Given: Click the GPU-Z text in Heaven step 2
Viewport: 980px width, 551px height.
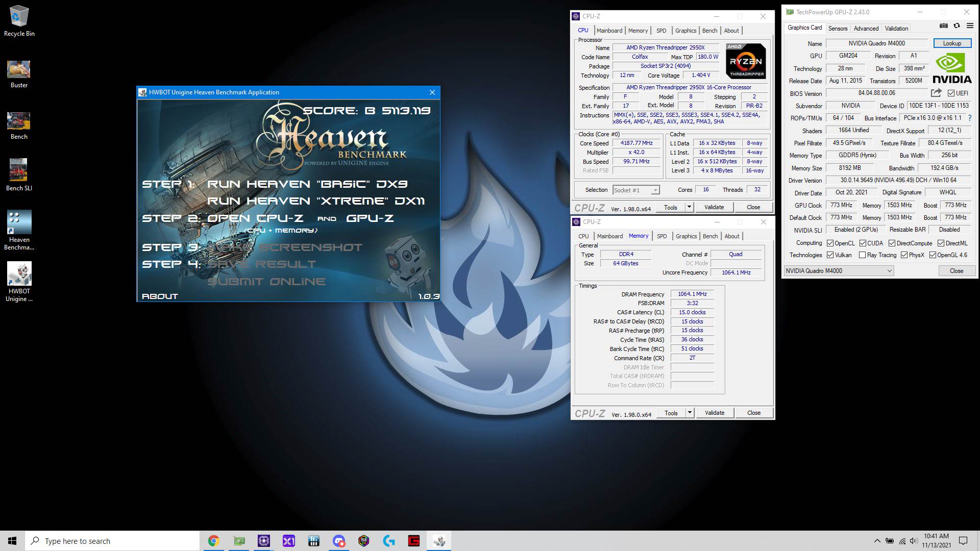Looking at the screenshot, I should point(370,218).
